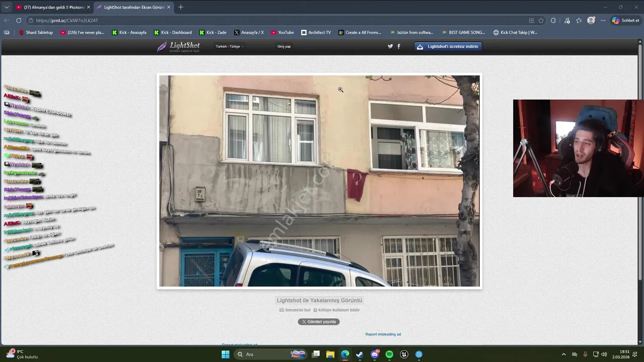Open the browser extensions icon
The height and width of the screenshot is (362, 644).
coord(553,21)
